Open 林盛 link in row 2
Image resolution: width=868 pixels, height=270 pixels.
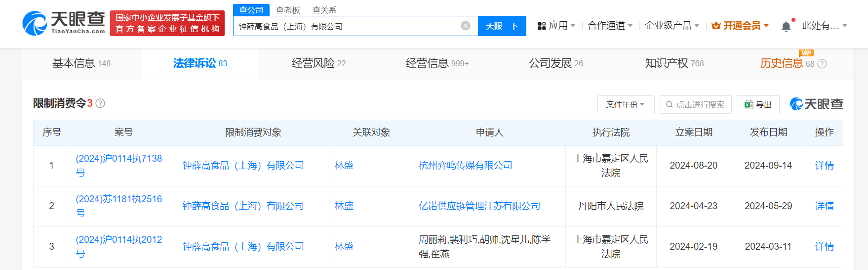[x=344, y=206]
